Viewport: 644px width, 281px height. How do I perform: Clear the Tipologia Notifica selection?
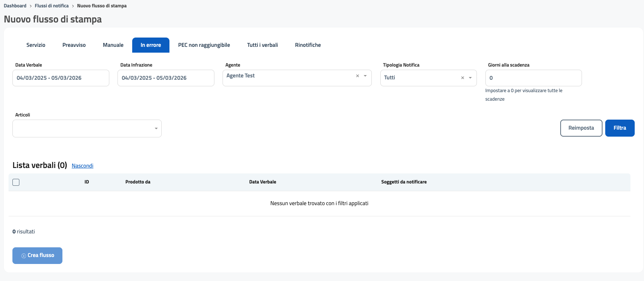point(462,78)
